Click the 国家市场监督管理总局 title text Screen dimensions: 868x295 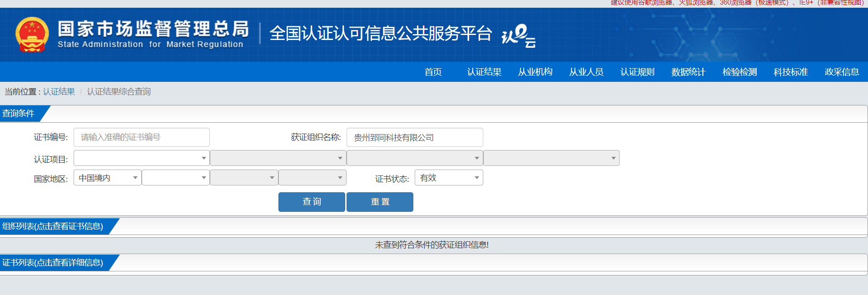[x=153, y=29]
